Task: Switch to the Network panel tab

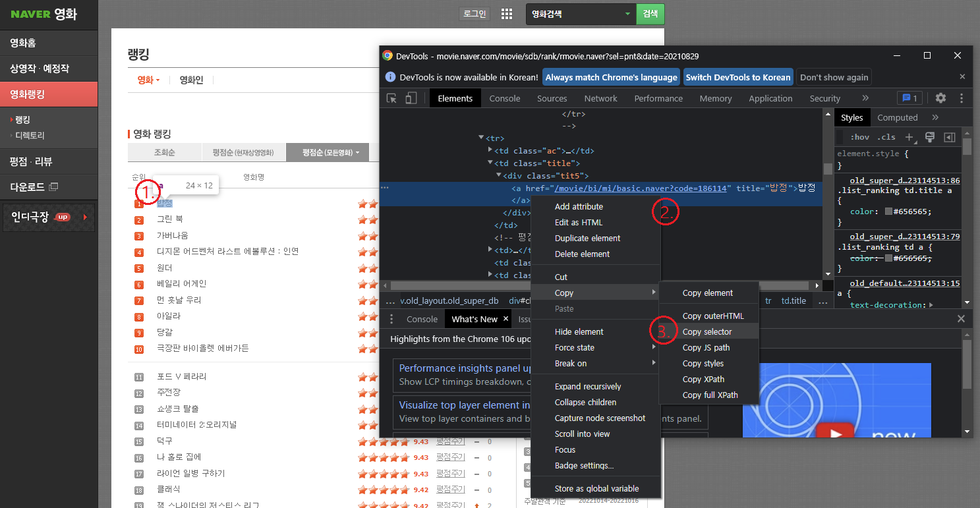Action: (x=600, y=98)
